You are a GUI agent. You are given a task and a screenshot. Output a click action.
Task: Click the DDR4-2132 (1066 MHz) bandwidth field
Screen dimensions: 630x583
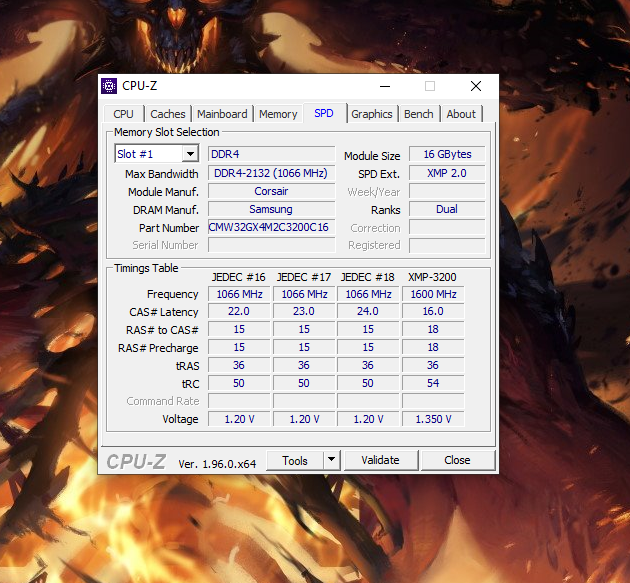[x=271, y=173]
